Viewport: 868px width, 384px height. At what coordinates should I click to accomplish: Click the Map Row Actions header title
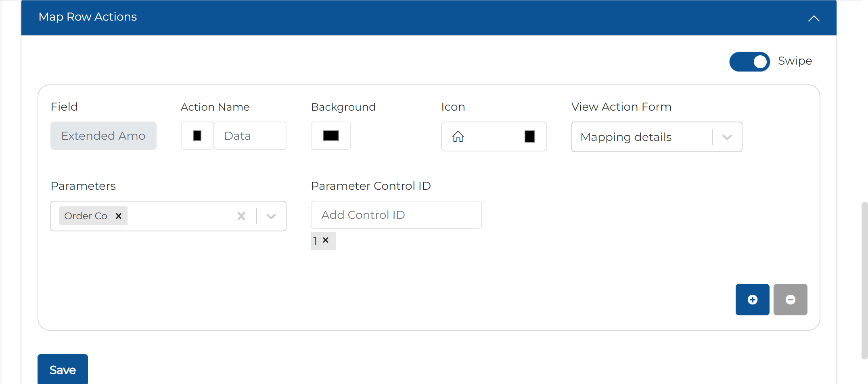coord(88,17)
